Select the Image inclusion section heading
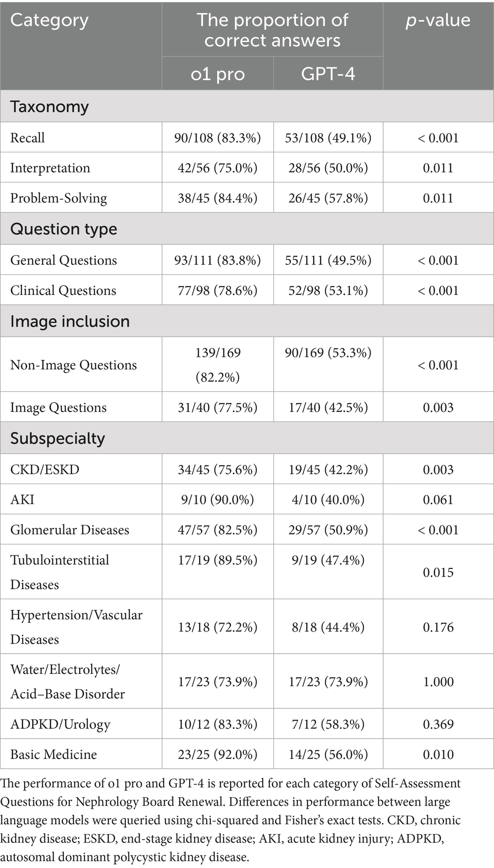 (70, 321)
